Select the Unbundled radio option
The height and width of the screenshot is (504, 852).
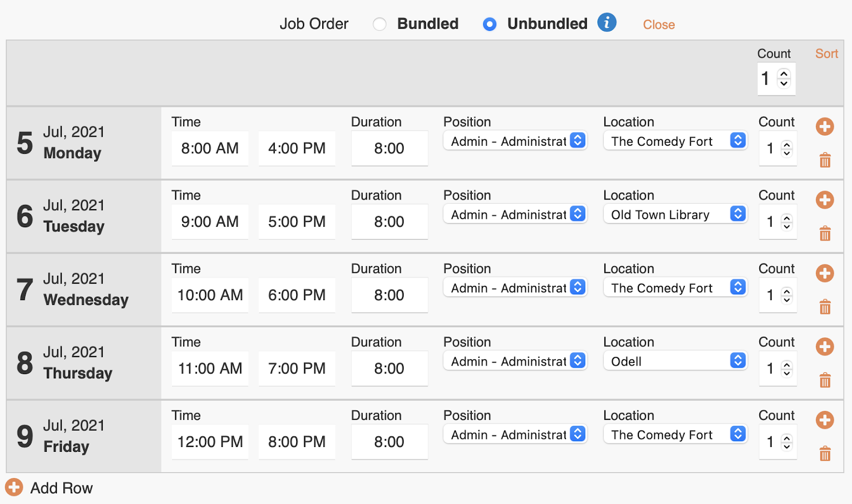click(x=489, y=24)
